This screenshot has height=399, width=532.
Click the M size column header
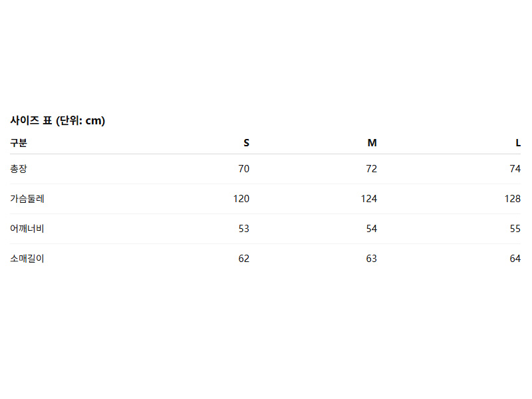pos(372,142)
